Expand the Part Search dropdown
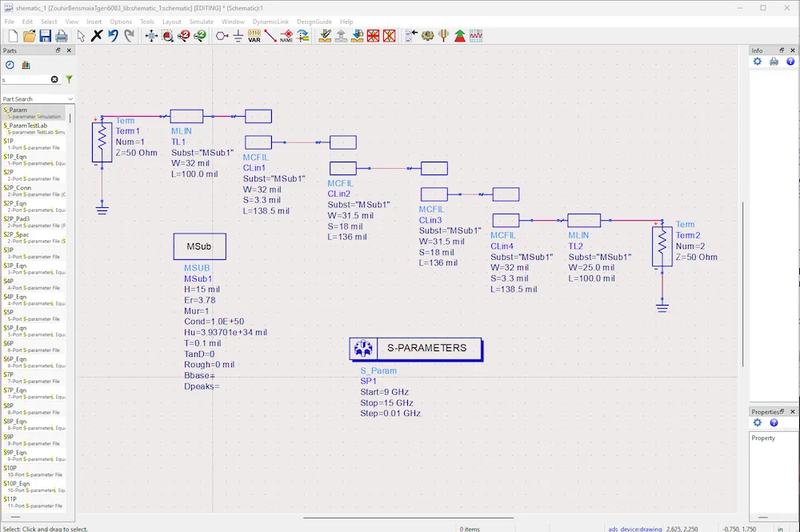The height and width of the screenshot is (532, 800). point(70,99)
